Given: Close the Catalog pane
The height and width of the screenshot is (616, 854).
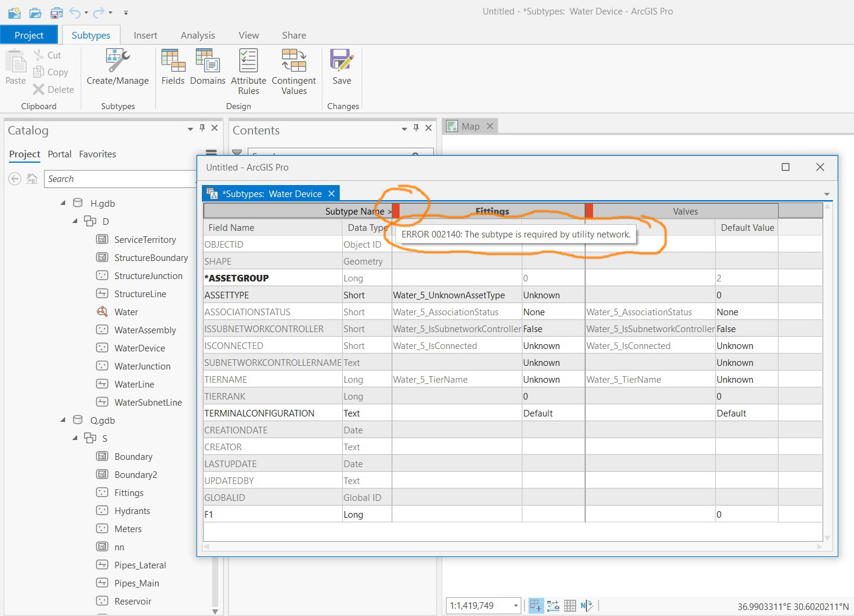Looking at the screenshot, I should [x=215, y=128].
